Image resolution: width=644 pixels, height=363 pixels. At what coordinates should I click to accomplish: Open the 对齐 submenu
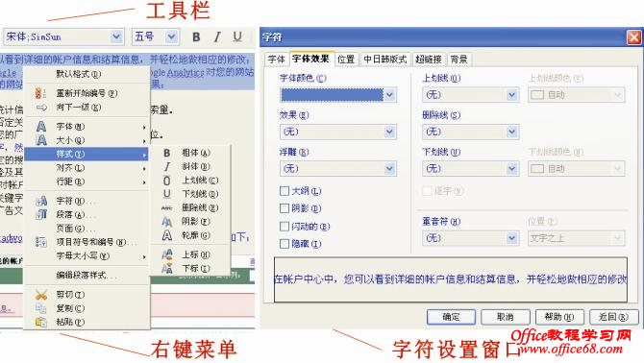[x=87, y=168]
